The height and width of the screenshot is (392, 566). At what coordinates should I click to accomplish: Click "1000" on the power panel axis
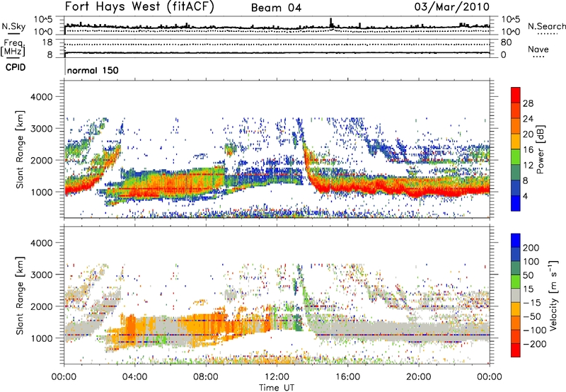[x=41, y=192]
